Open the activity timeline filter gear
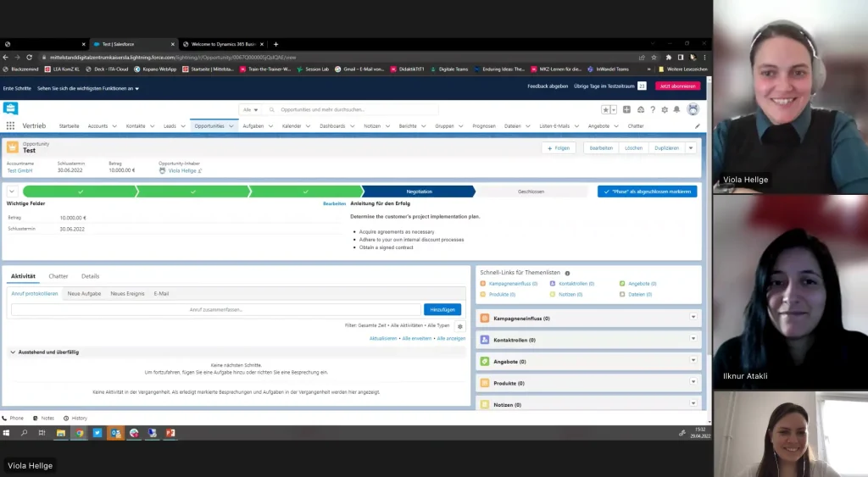 click(460, 326)
